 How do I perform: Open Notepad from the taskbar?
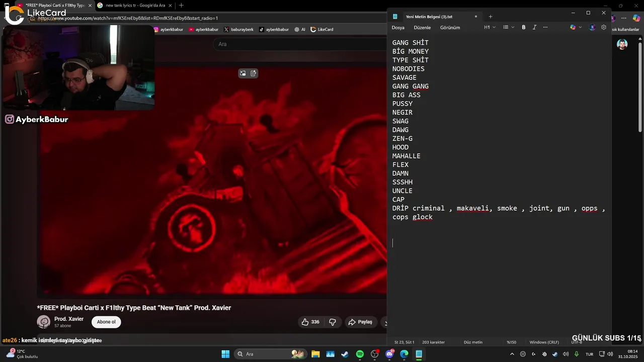tap(419, 354)
